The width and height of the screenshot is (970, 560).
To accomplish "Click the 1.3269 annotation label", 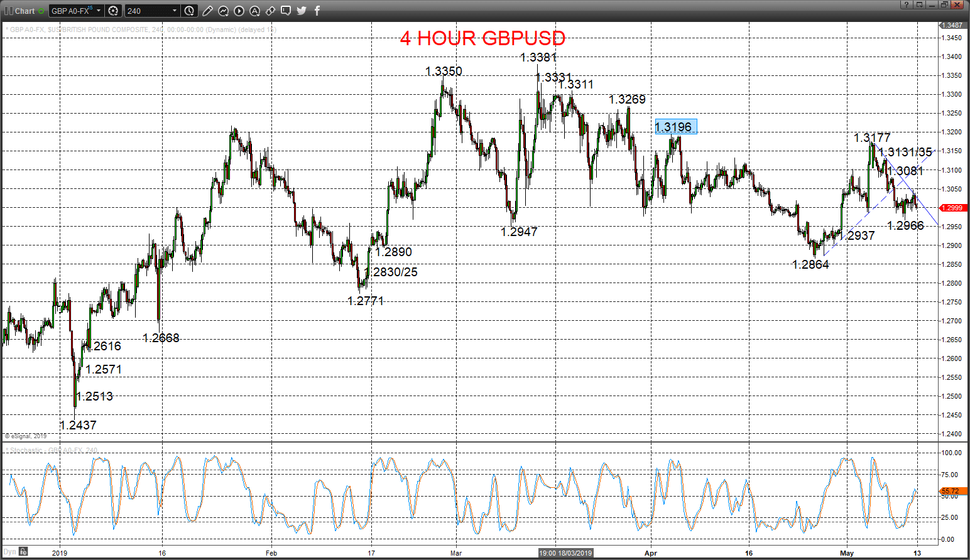I will coord(627,99).
